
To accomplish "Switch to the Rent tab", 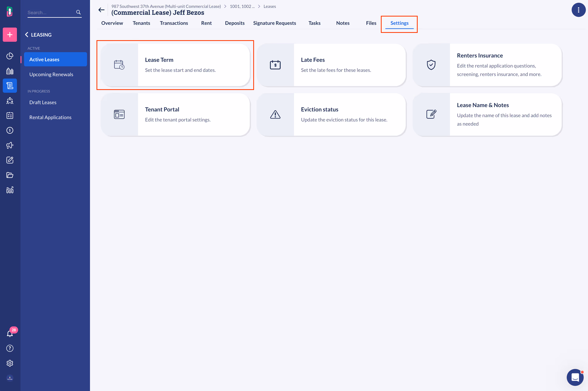I will click(x=207, y=23).
